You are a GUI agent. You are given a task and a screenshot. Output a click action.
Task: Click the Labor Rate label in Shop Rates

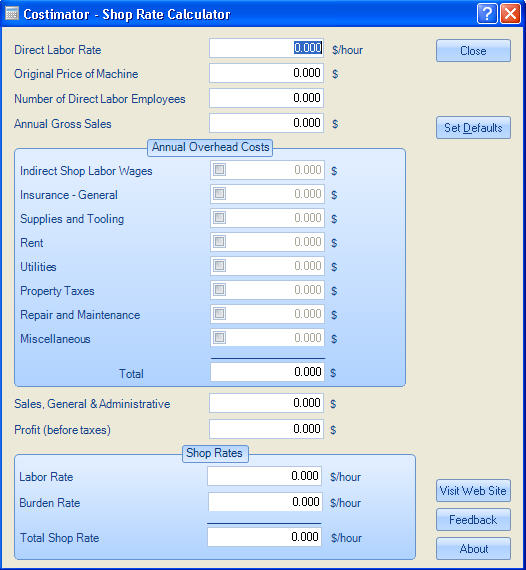coord(46,477)
